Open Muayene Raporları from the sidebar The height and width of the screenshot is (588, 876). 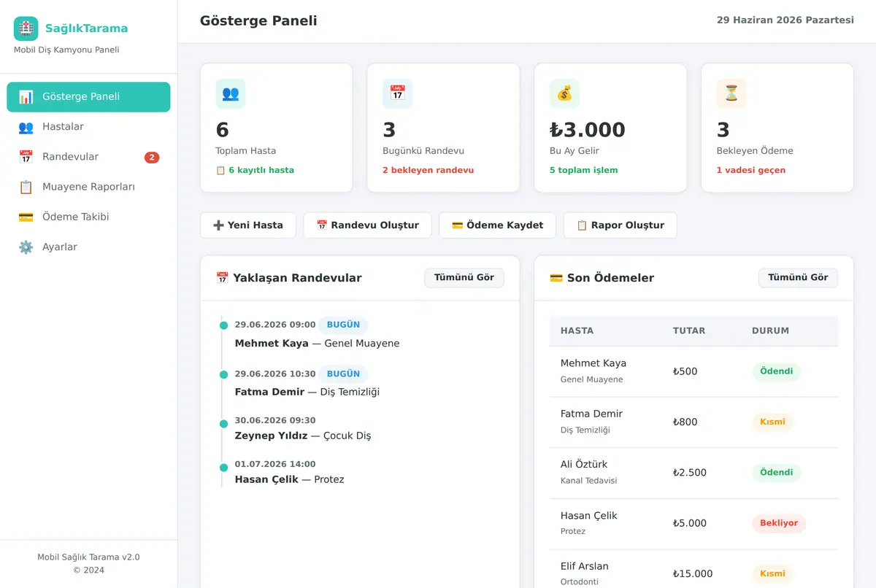click(x=88, y=187)
